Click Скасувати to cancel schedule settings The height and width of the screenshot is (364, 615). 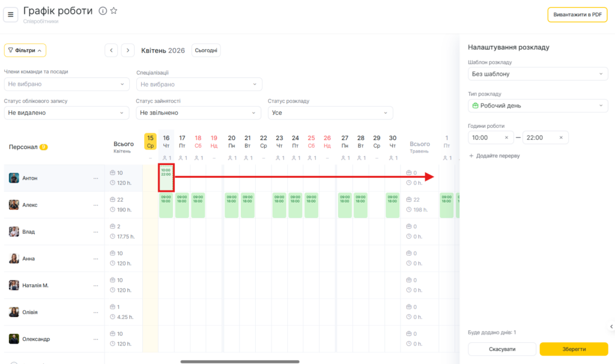coord(501,349)
